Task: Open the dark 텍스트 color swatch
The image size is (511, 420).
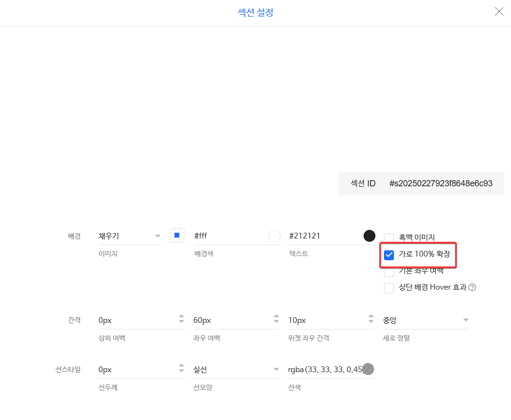Action: click(x=369, y=236)
